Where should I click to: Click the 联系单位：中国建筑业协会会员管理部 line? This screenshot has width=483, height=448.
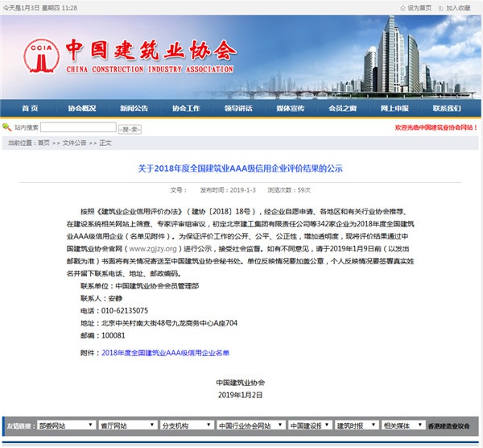[139, 286]
